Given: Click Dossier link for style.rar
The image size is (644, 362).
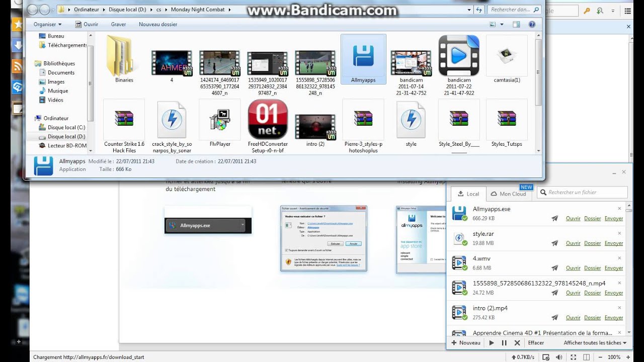Looking at the screenshot, I should click(593, 243).
